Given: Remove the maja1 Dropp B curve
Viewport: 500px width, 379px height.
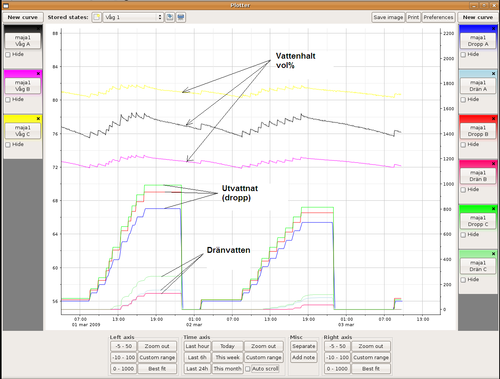Looking at the screenshot, I should pyautogui.click(x=494, y=119).
